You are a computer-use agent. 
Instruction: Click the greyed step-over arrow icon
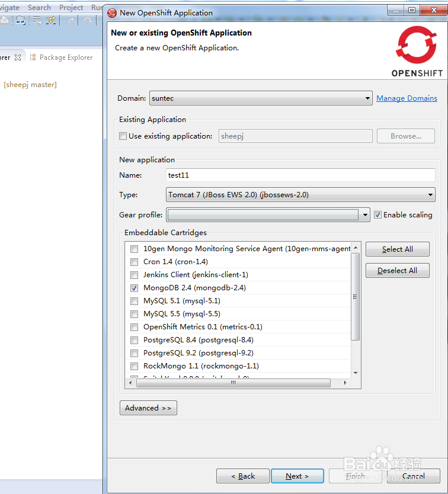point(71,21)
